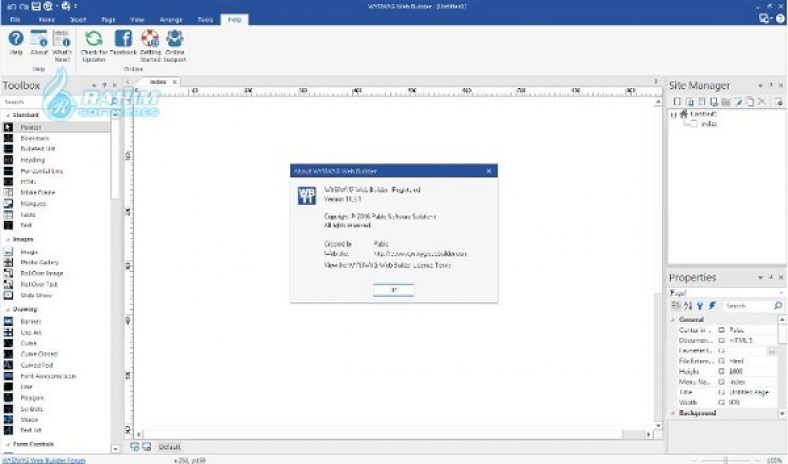The image size is (788, 464).
Task: Open the File menu
Action: [x=15, y=20]
